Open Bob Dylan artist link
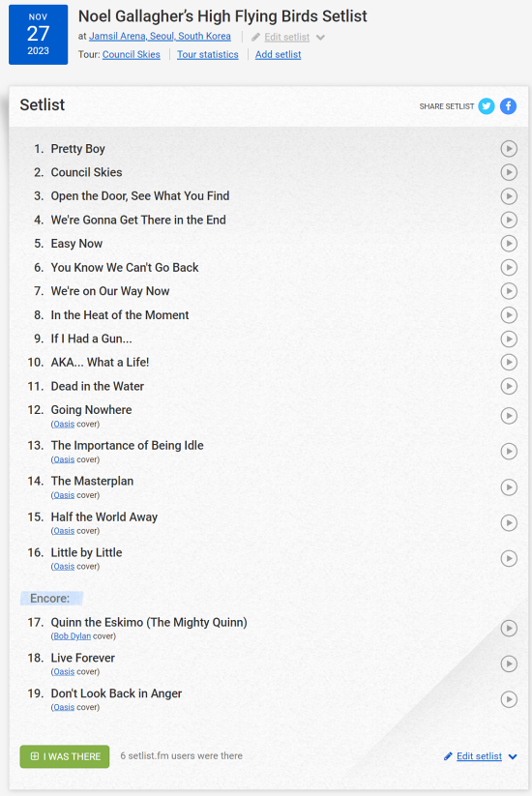 tap(73, 636)
